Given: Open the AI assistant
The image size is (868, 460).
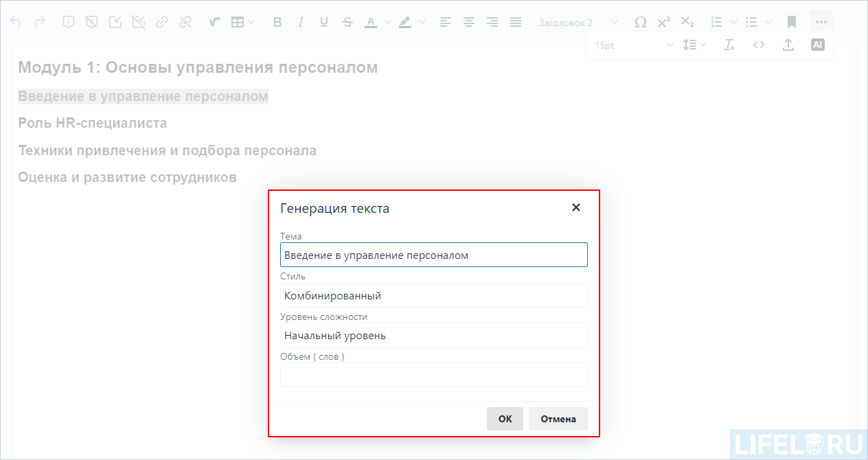Looking at the screenshot, I should pyautogui.click(x=817, y=44).
